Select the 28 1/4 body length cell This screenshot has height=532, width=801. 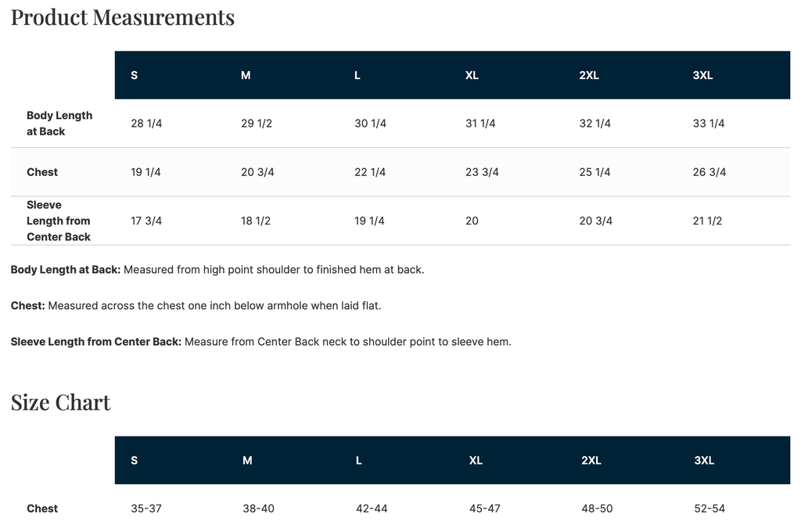tap(146, 124)
